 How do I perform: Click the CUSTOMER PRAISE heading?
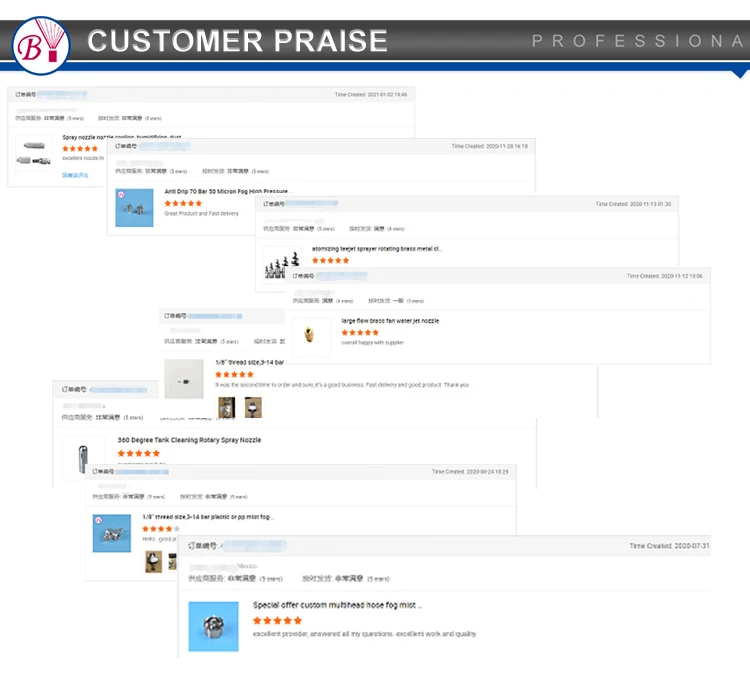pos(237,41)
